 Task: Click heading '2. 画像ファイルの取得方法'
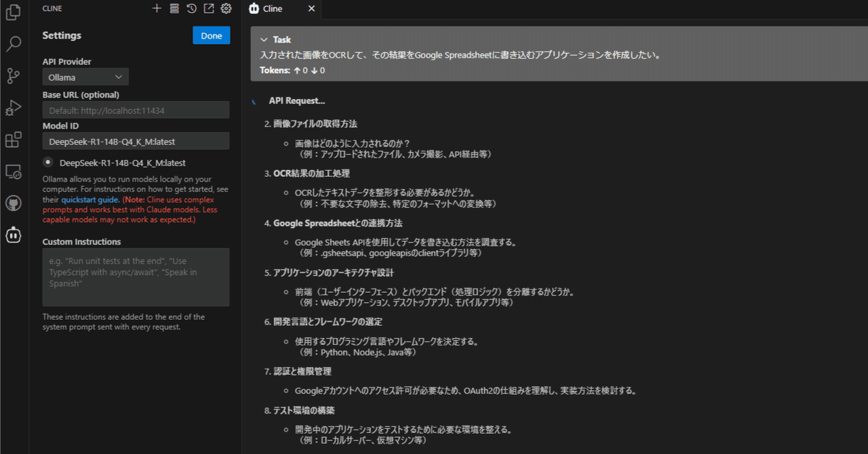tap(311, 124)
